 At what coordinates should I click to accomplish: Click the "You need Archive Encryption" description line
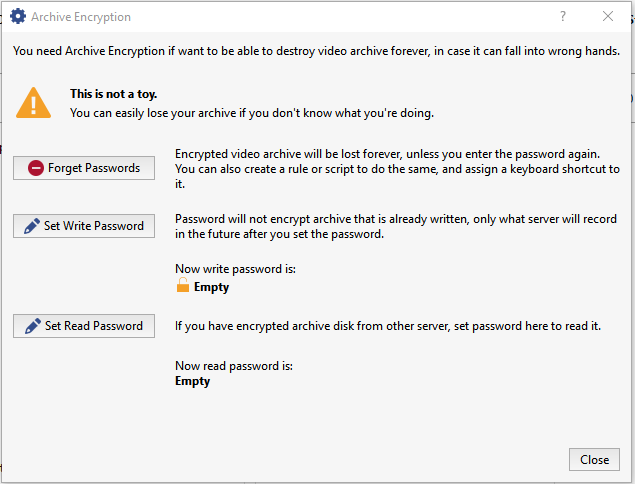click(316, 51)
